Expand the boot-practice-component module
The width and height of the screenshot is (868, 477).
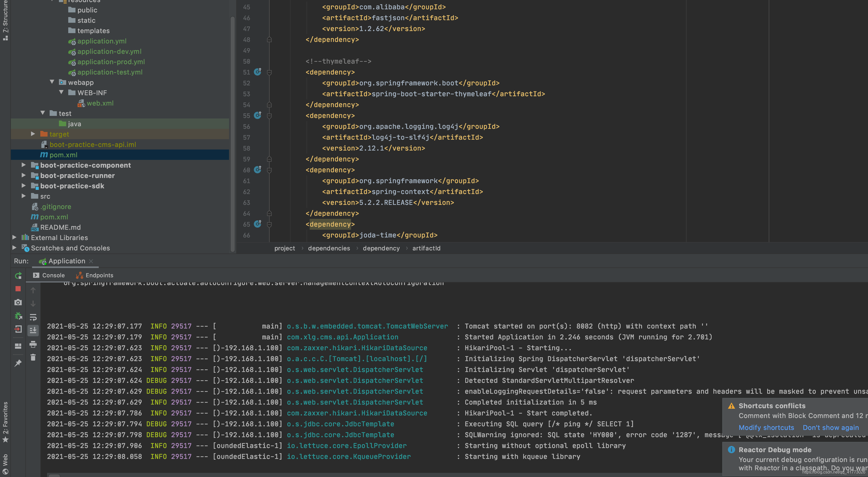pos(24,165)
